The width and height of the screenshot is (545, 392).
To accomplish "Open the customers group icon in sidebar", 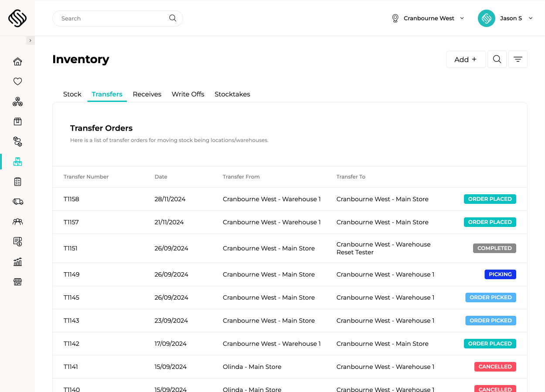I will click(x=17, y=222).
